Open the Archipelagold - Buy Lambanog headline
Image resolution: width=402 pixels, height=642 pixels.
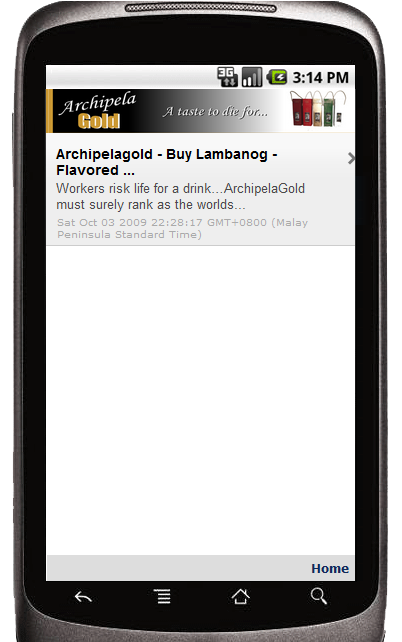pyautogui.click(x=167, y=162)
